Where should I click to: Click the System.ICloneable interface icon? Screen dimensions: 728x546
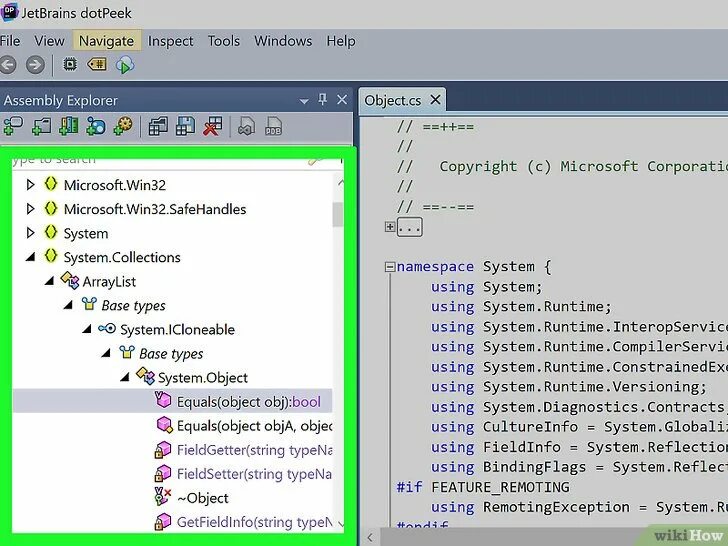(107, 329)
